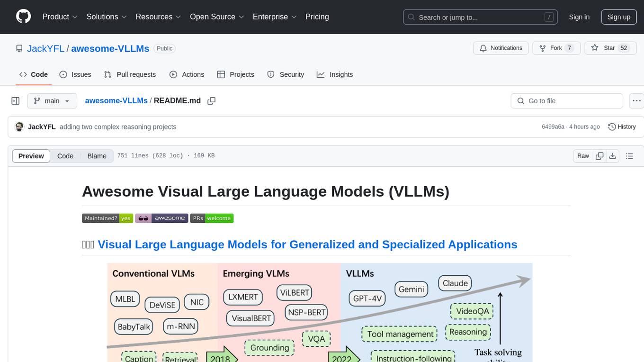
Task: Open commit message adding two complex reasoning projects
Action: click(x=118, y=127)
